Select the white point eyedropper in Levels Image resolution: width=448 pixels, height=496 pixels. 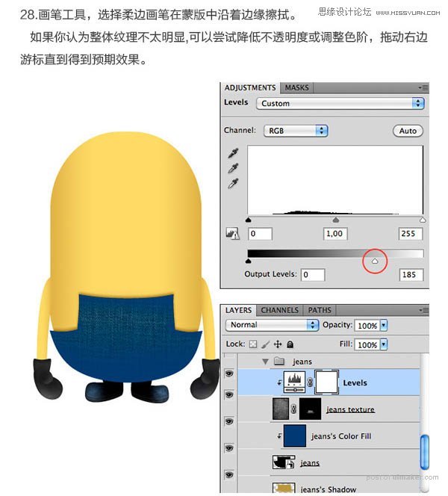point(233,183)
